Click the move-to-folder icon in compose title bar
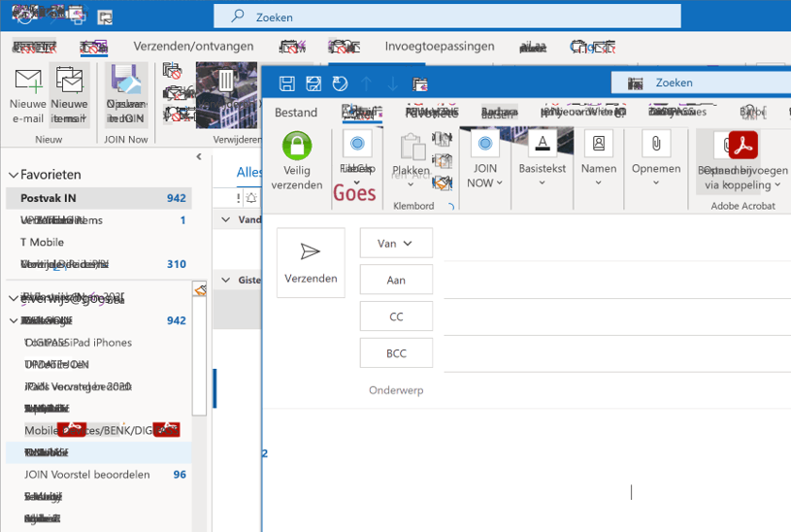The width and height of the screenshot is (791, 532). pos(419,83)
